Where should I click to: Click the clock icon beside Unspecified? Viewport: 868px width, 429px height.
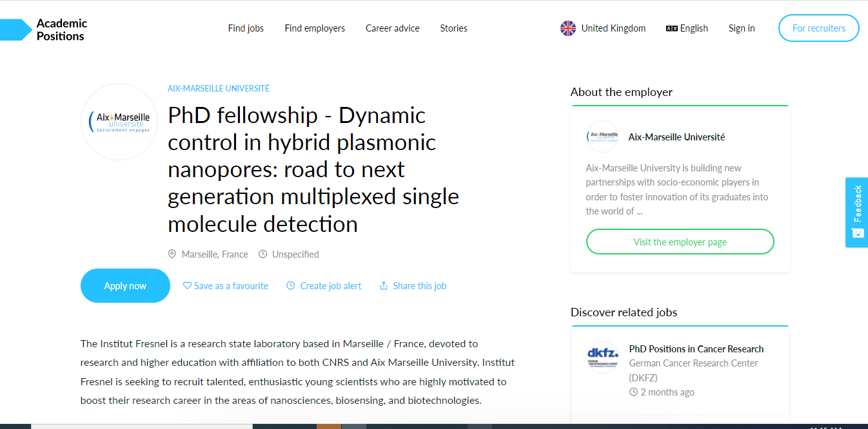(x=262, y=254)
